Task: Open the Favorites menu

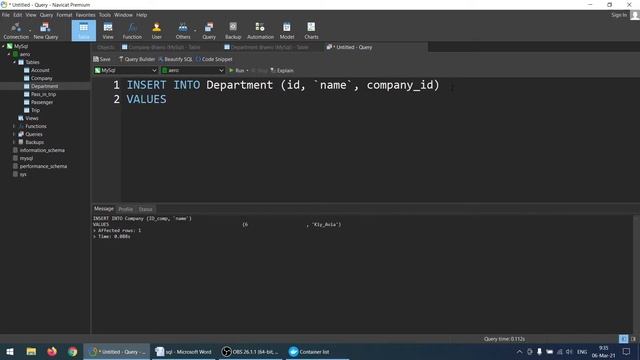Action: (x=85, y=15)
